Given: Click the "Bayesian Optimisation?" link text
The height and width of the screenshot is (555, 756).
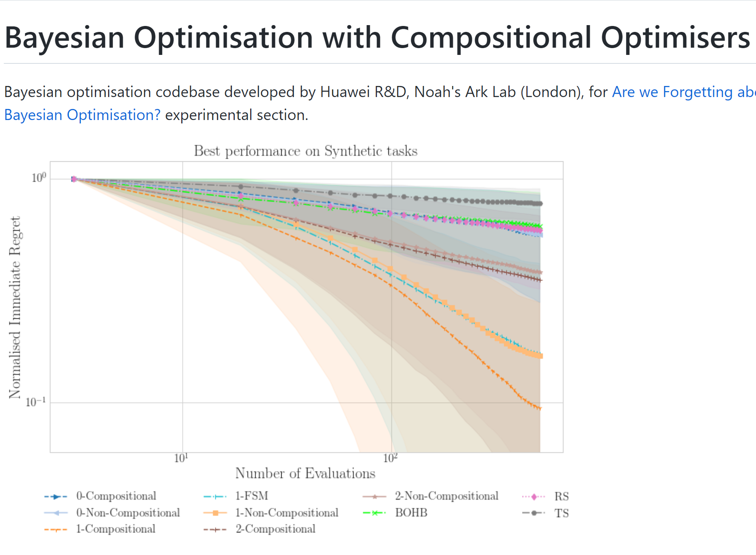Looking at the screenshot, I should click(83, 115).
